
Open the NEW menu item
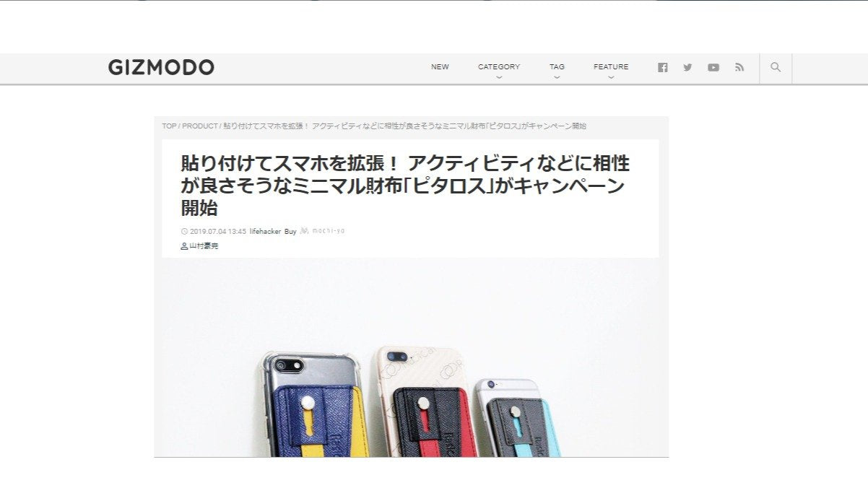pyautogui.click(x=440, y=66)
